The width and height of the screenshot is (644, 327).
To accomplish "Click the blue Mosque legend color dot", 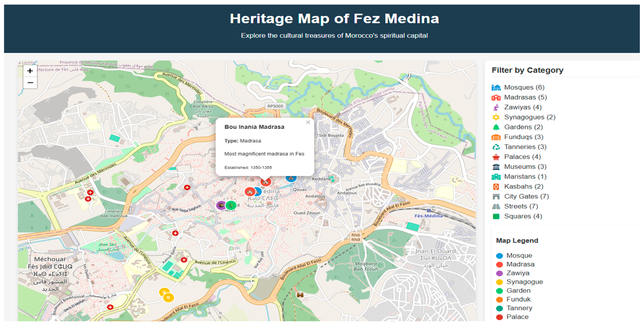I will (499, 256).
